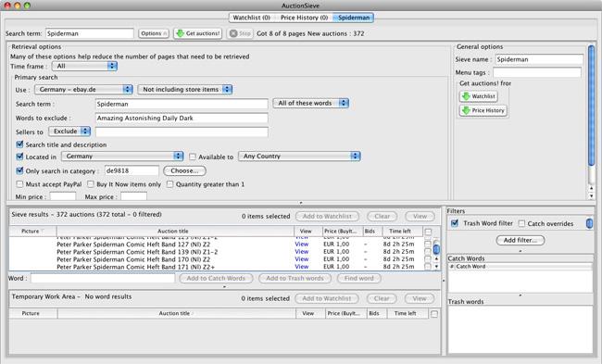Open the All of these words dropdown

click(x=310, y=103)
